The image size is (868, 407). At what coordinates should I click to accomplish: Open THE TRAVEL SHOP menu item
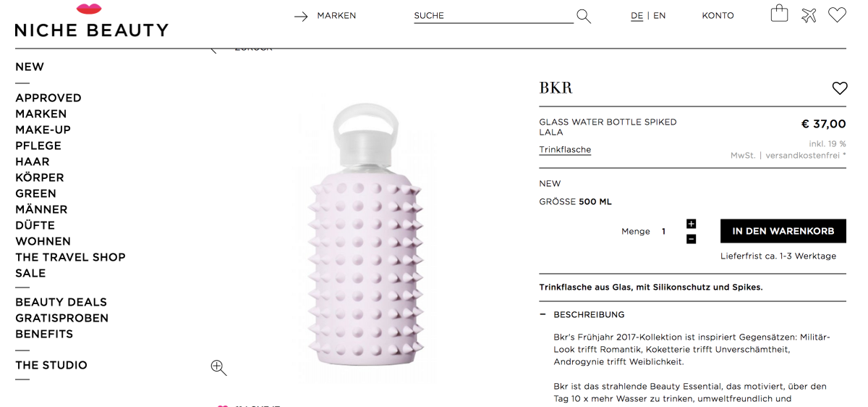[x=70, y=257]
